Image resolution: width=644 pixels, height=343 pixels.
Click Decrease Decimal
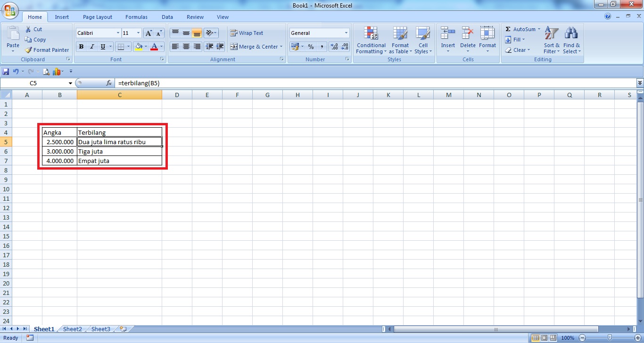[x=345, y=47]
